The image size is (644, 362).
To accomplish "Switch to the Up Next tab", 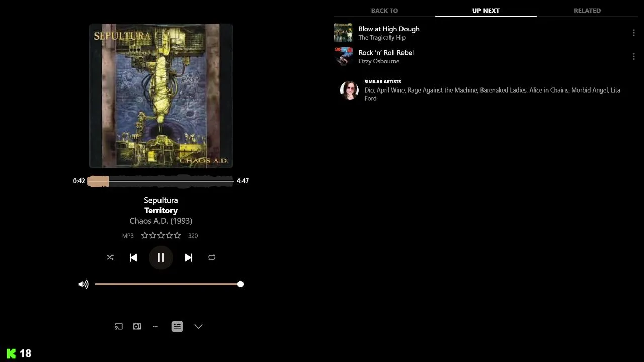I will click(486, 10).
